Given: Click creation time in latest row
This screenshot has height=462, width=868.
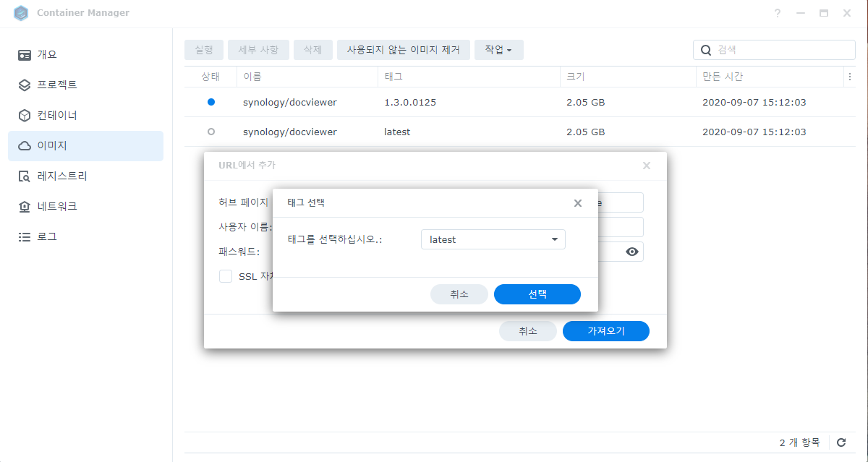Looking at the screenshot, I should point(754,132).
